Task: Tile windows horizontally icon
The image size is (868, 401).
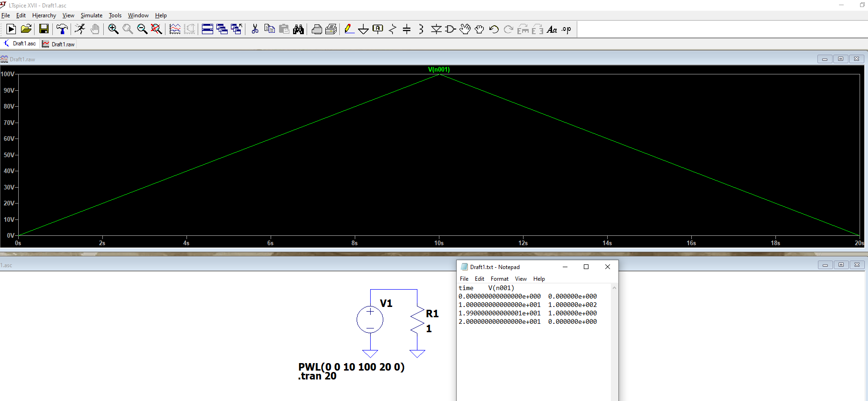Action: pyautogui.click(x=208, y=29)
